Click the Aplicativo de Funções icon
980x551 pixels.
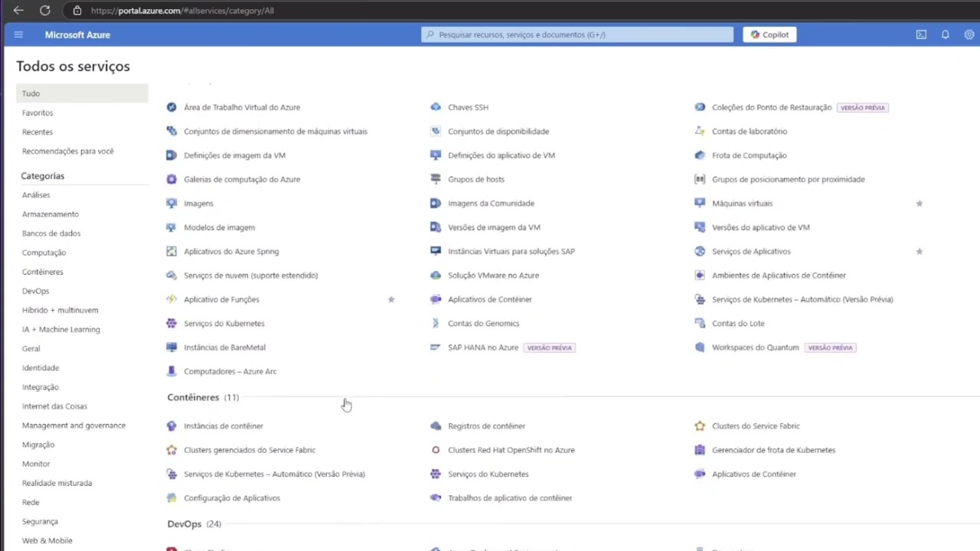(171, 299)
